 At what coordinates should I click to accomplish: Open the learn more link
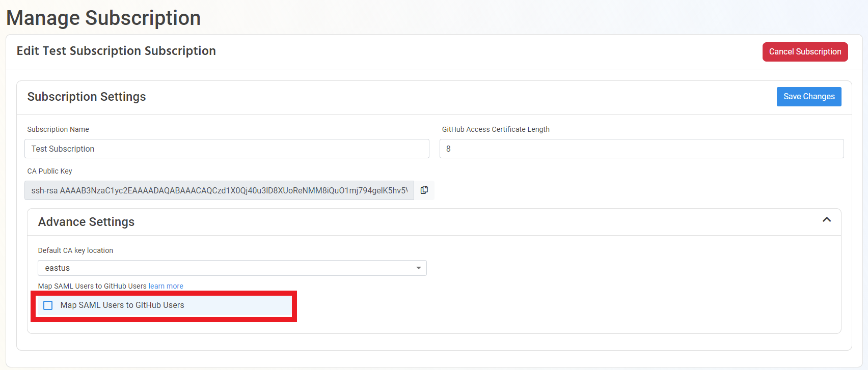point(166,286)
